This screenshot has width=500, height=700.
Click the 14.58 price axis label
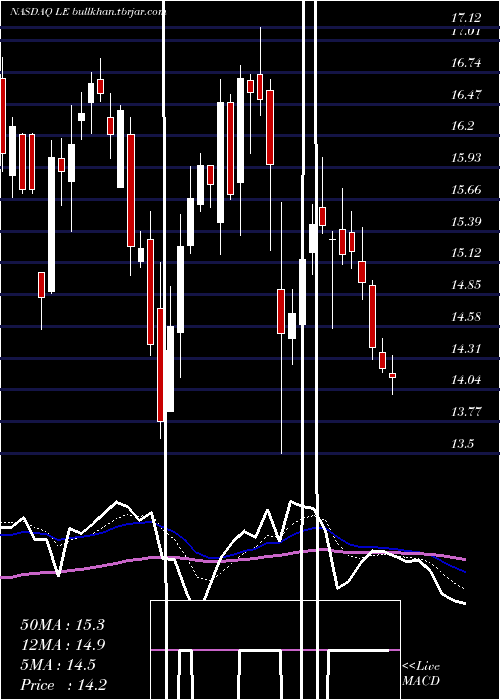pos(466,317)
